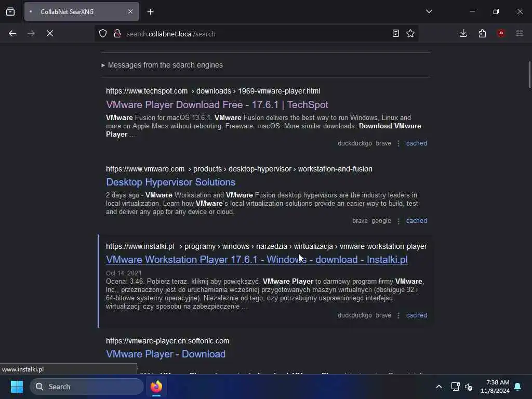The image size is (532, 399).
Task: View site security lock information
Action: 117,33
